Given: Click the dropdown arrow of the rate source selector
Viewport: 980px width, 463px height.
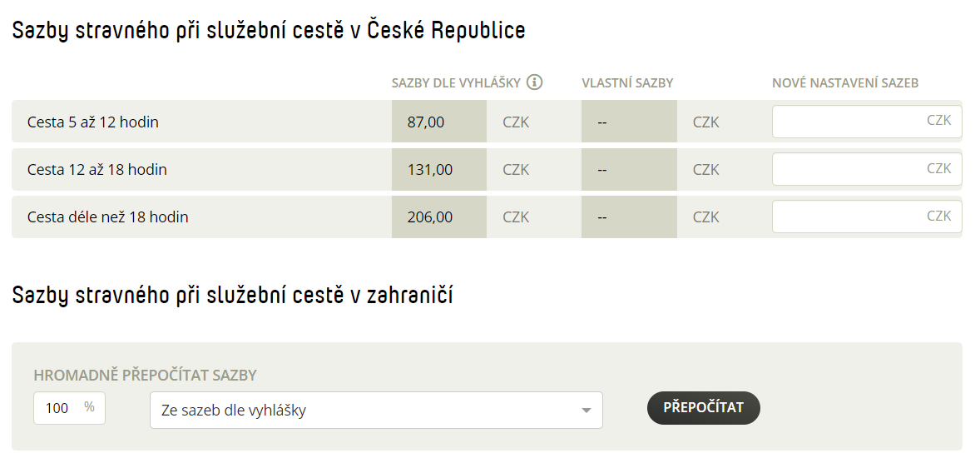Looking at the screenshot, I should point(587,411).
